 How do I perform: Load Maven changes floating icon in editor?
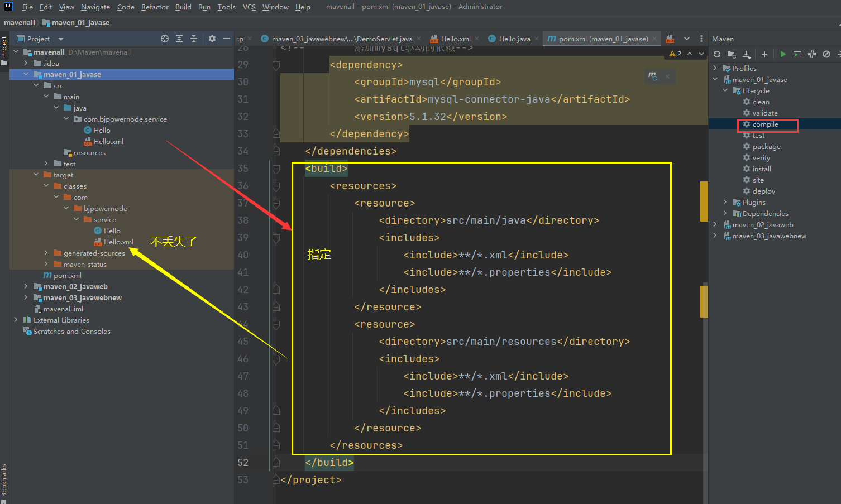[x=652, y=76]
